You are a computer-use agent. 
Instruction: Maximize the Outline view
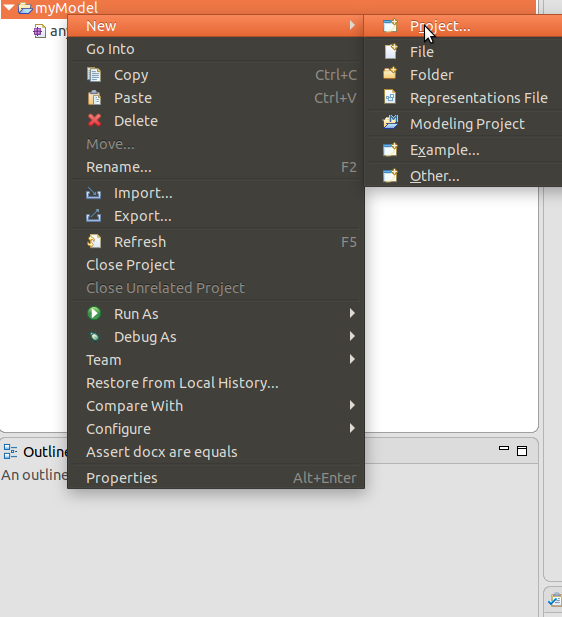click(x=522, y=451)
